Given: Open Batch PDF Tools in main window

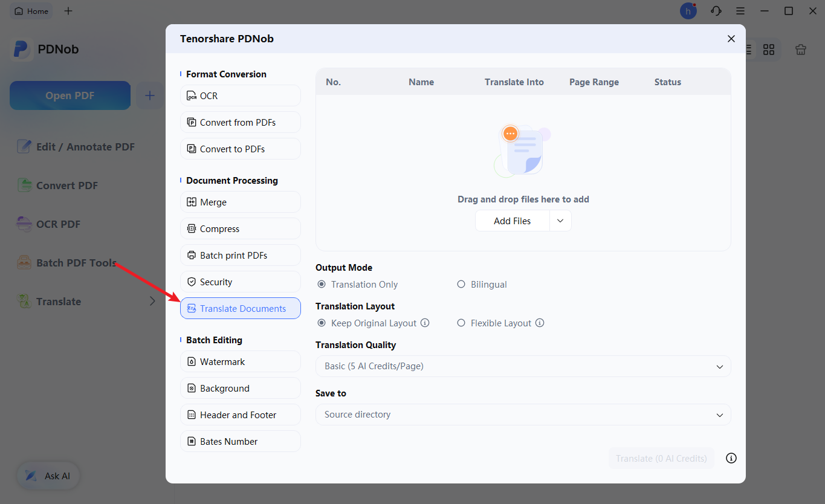Looking at the screenshot, I should pyautogui.click(x=66, y=263).
